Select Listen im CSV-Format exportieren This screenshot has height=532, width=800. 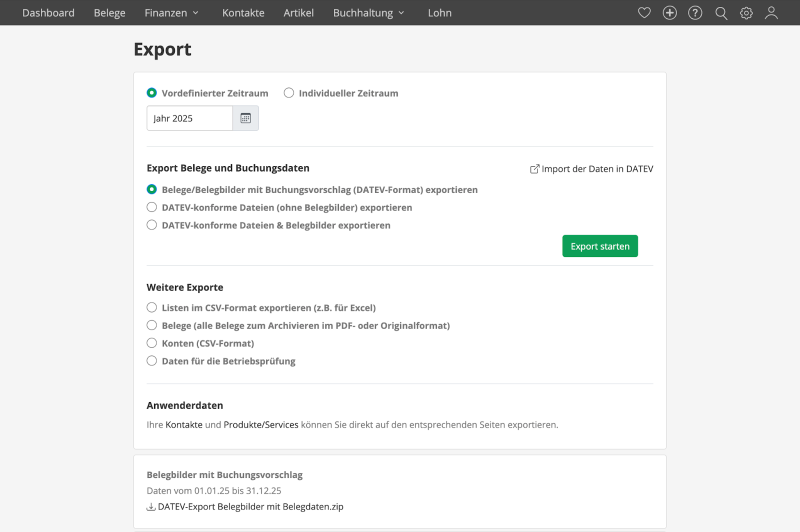click(x=151, y=307)
